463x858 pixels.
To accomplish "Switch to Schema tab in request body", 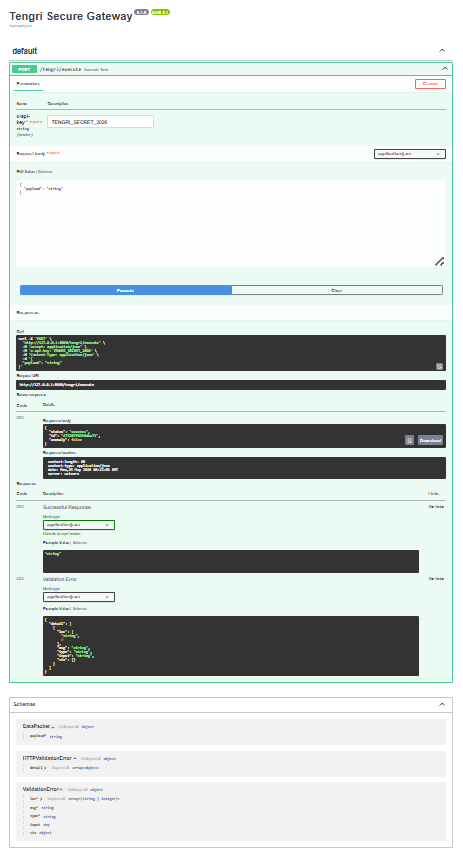I will click(45, 171).
